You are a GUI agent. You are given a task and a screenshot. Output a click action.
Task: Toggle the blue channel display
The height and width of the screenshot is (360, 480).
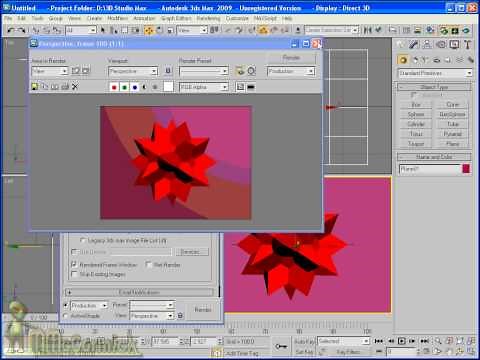point(135,87)
